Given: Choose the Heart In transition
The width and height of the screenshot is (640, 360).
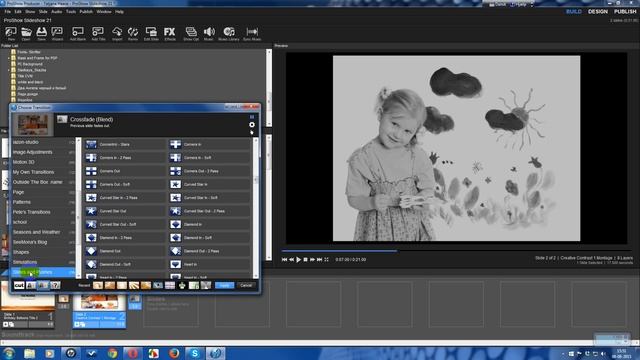Looking at the screenshot, I should pos(210,264).
